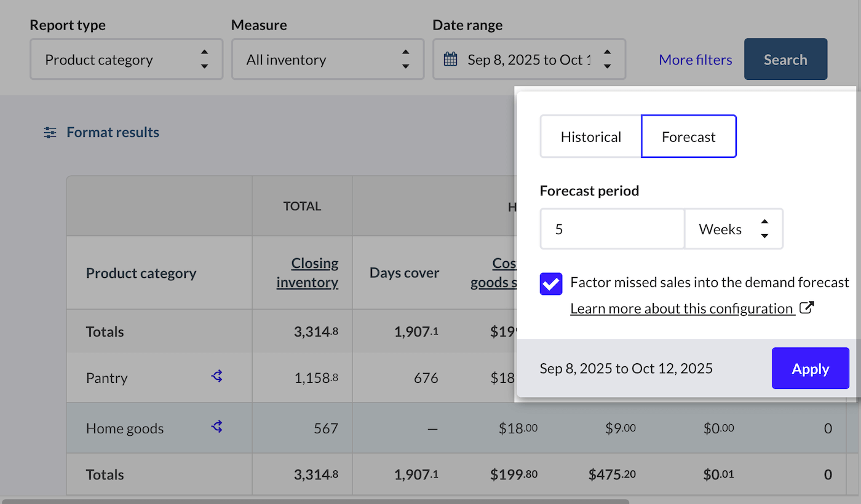Click the Format results sliders icon
This screenshot has width=861, height=504.
(x=49, y=132)
